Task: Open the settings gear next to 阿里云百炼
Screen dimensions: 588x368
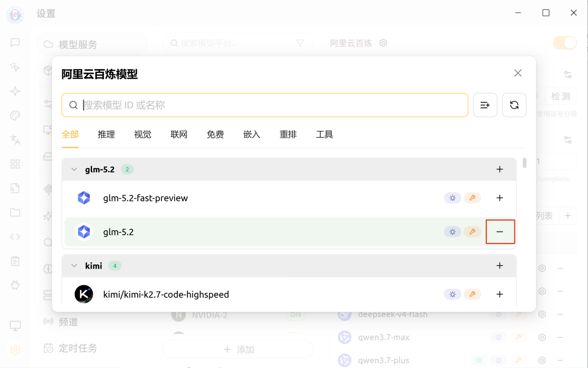Action: pos(383,43)
